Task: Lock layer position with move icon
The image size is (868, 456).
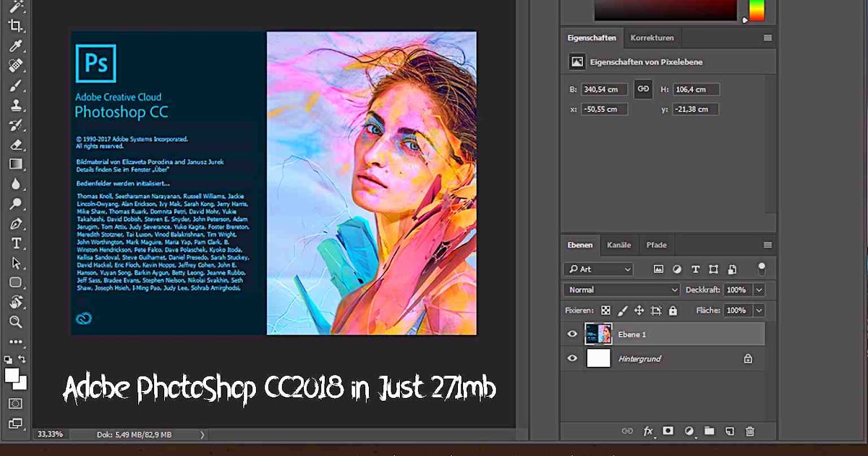Action: (639, 311)
